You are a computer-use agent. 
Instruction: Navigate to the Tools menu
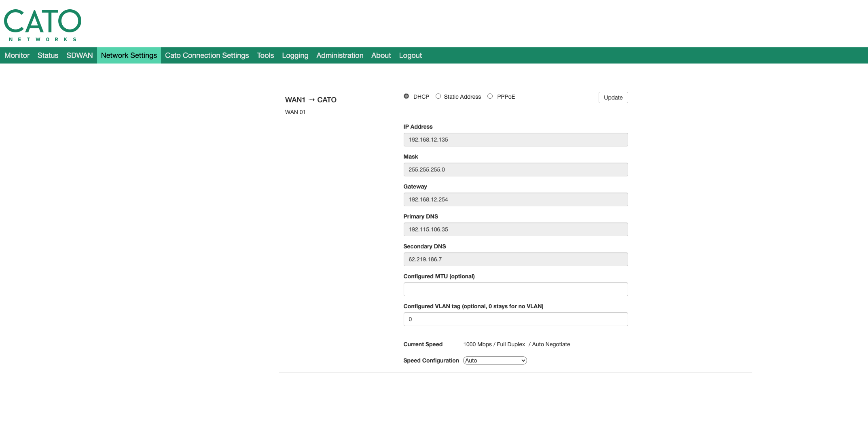pyautogui.click(x=265, y=55)
